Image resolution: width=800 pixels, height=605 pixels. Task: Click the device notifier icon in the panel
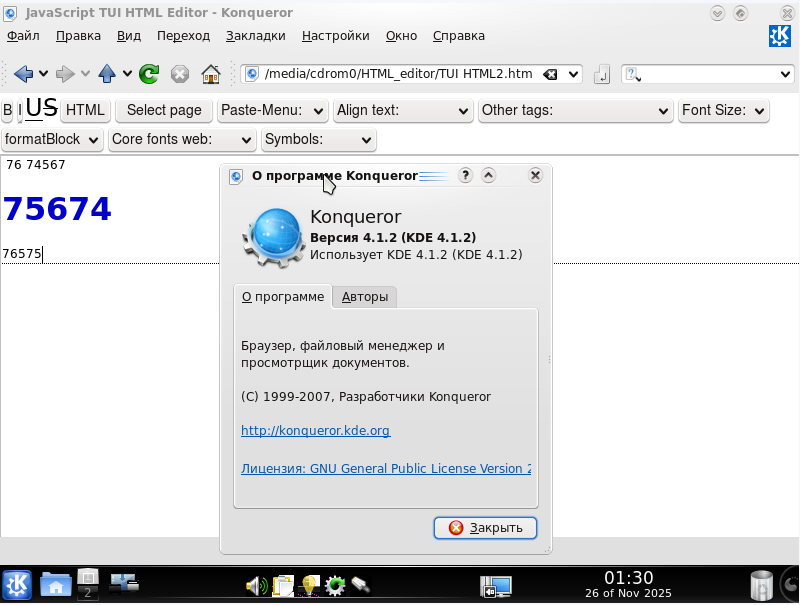[x=123, y=584]
